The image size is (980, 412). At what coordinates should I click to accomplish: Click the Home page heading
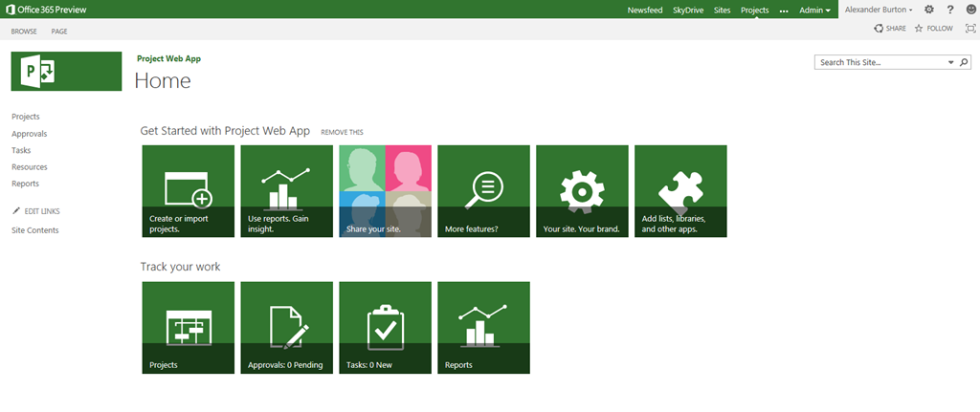coord(163,80)
